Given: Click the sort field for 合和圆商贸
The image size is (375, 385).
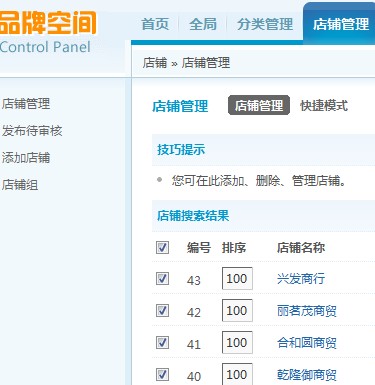Looking at the screenshot, I should pyautogui.click(x=237, y=342).
